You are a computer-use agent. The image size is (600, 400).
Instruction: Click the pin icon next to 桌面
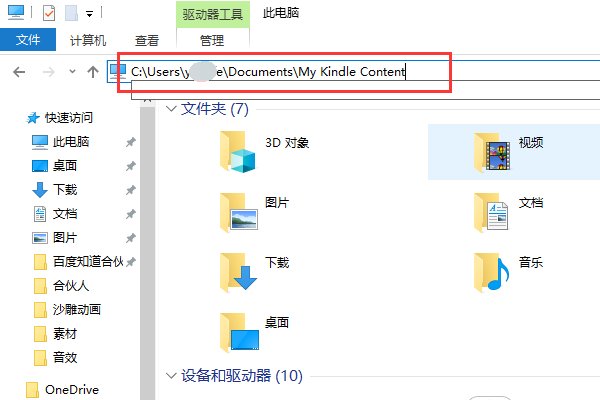click(130, 166)
